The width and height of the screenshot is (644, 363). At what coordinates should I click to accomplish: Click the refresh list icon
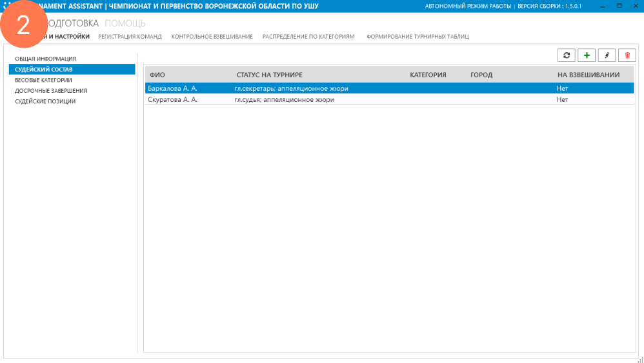pyautogui.click(x=566, y=56)
